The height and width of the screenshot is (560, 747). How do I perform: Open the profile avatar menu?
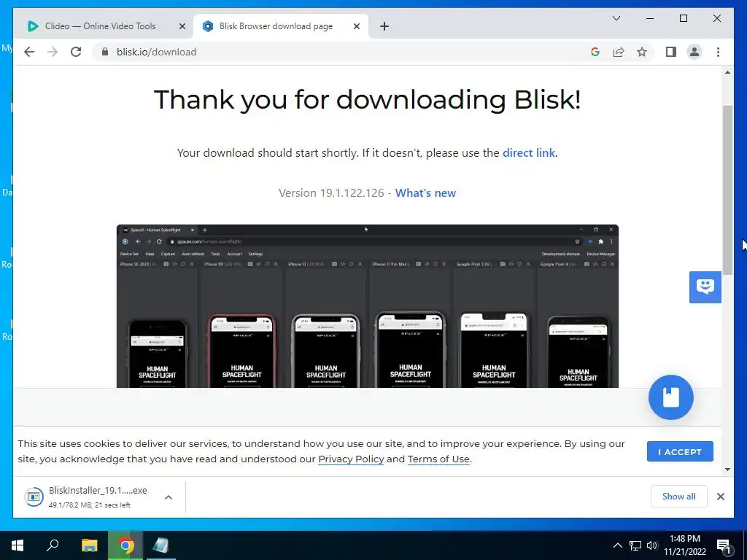[x=694, y=52]
